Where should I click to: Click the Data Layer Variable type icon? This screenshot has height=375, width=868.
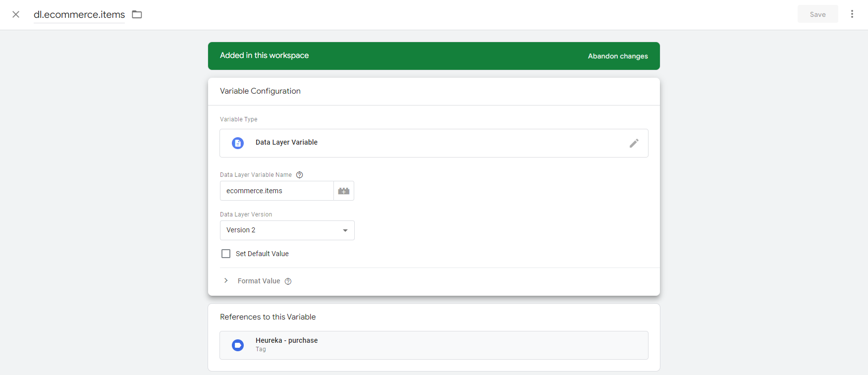click(238, 143)
